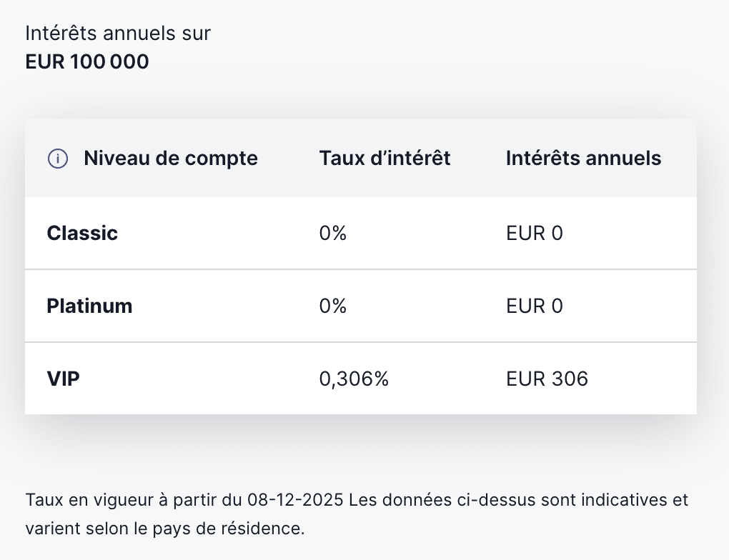This screenshot has height=560, width=729.
Task: Select the VIP account level row
Action: point(63,379)
